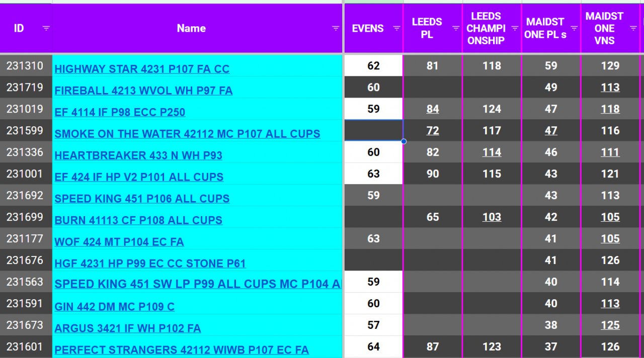Viewport: 644px width, 358px height.
Task: Follow the SMOKE ON THE WATER 42112 link
Action: pyautogui.click(x=187, y=134)
